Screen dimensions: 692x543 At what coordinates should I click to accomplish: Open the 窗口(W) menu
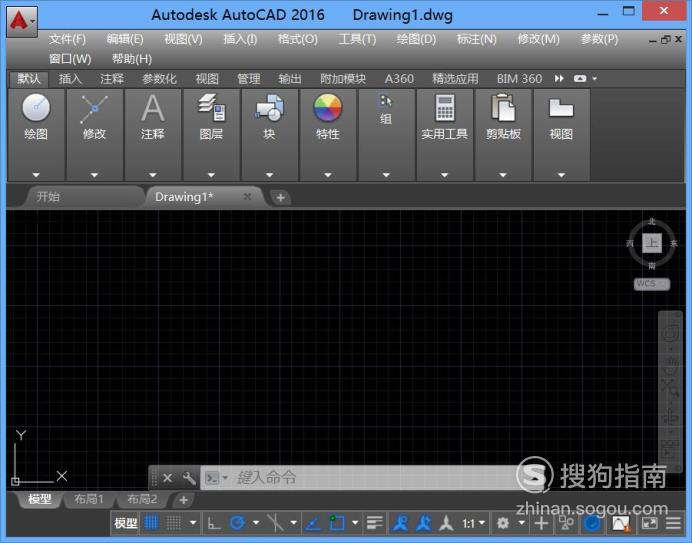(x=70, y=59)
